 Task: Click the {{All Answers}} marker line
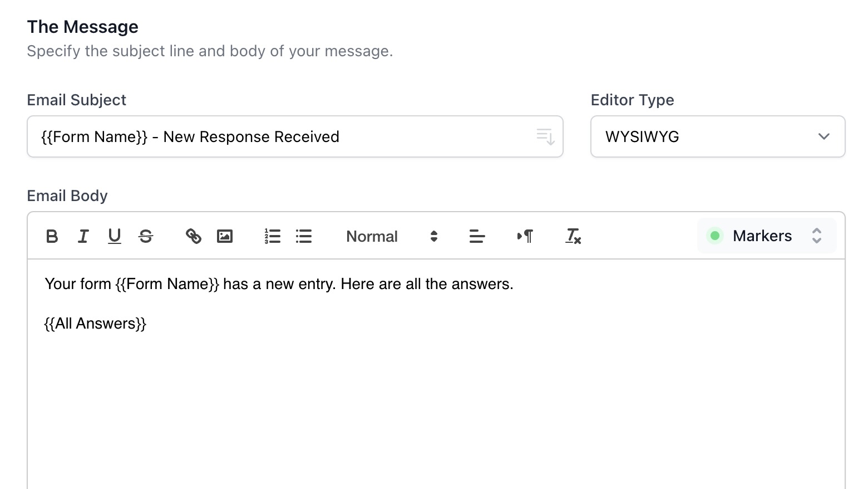pyautogui.click(x=95, y=324)
